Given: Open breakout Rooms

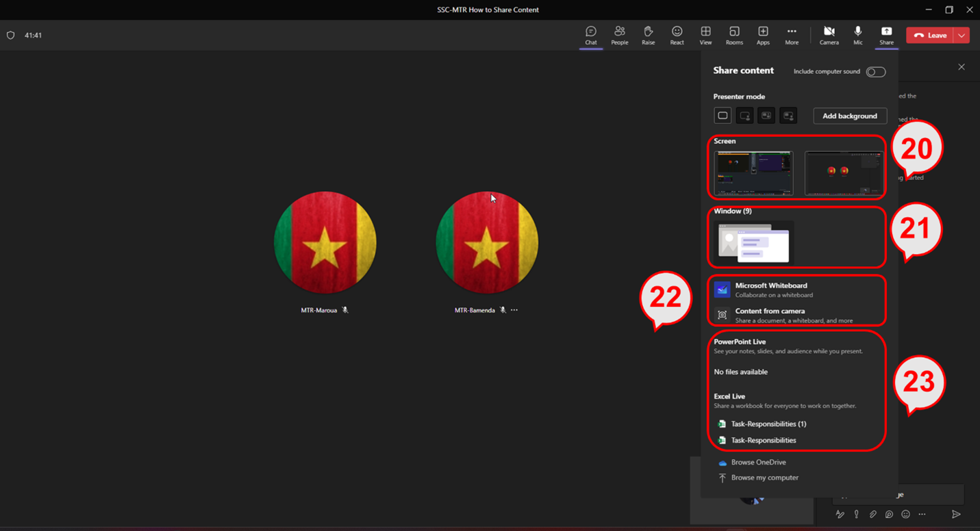Looking at the screenshot, I should point(734,35).
